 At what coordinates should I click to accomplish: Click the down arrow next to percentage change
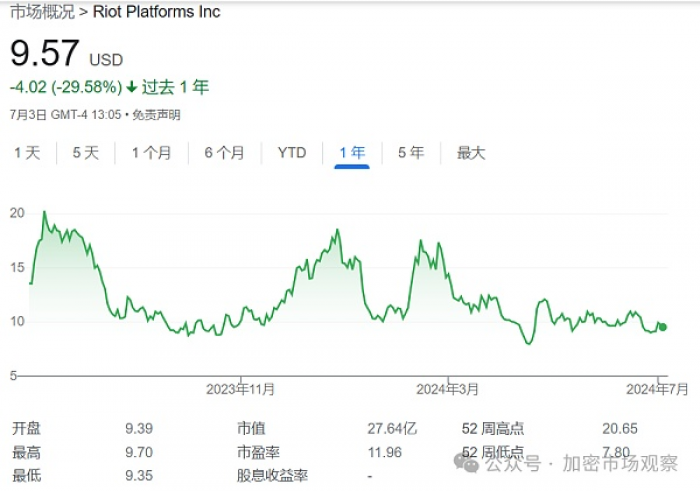point(131,87)
